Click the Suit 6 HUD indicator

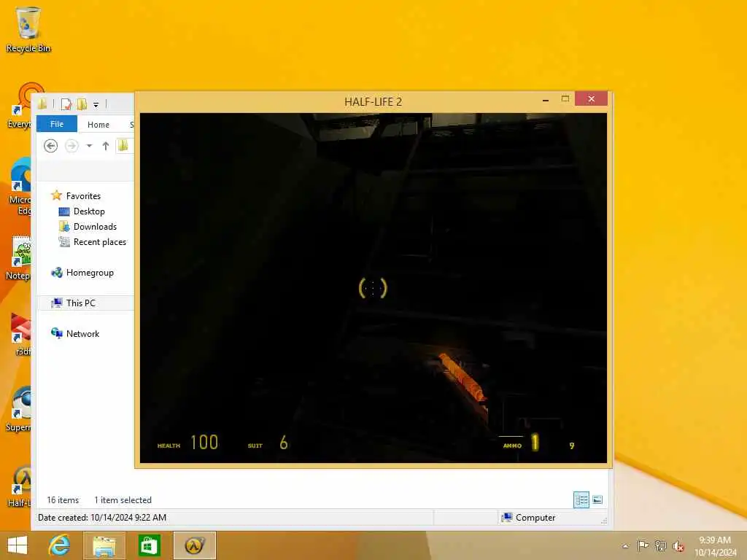click(x=268, y=443)
